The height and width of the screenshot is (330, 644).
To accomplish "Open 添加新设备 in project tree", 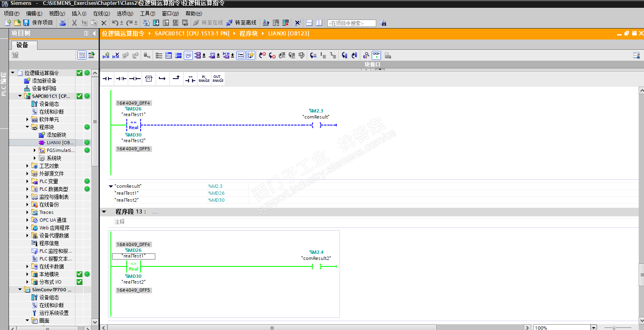I will point(44,81).
